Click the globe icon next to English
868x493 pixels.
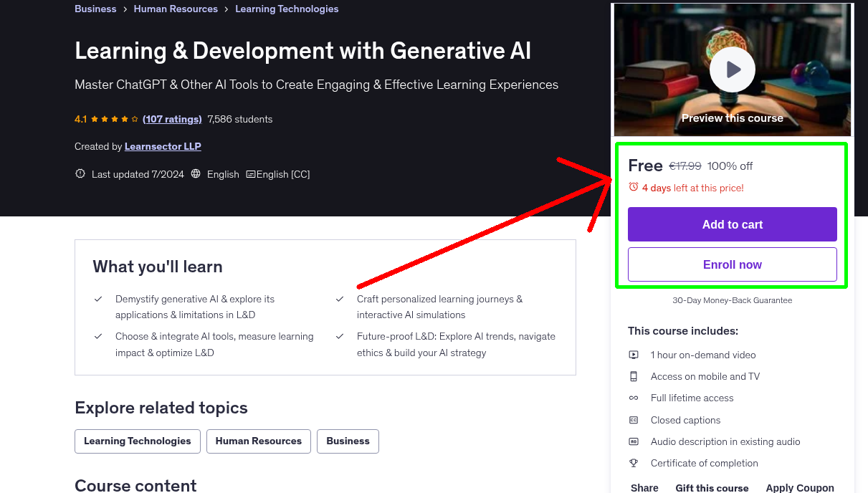[x=196, y=173]
